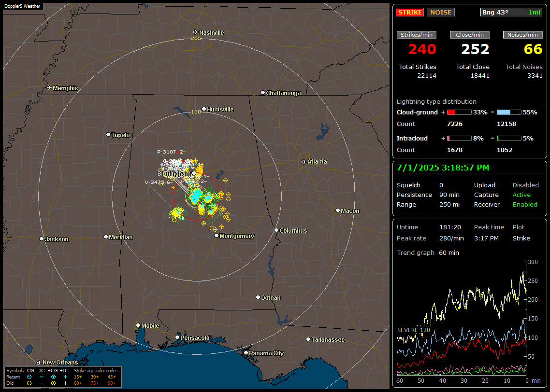Click the Birmingham city marker dot
This screenshot has height=392, width=550.
(194, 173)
